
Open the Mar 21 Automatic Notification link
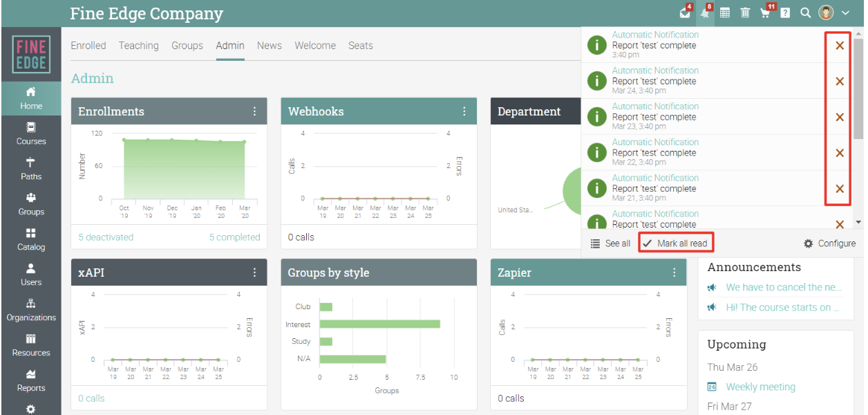[x=655, y=178]
